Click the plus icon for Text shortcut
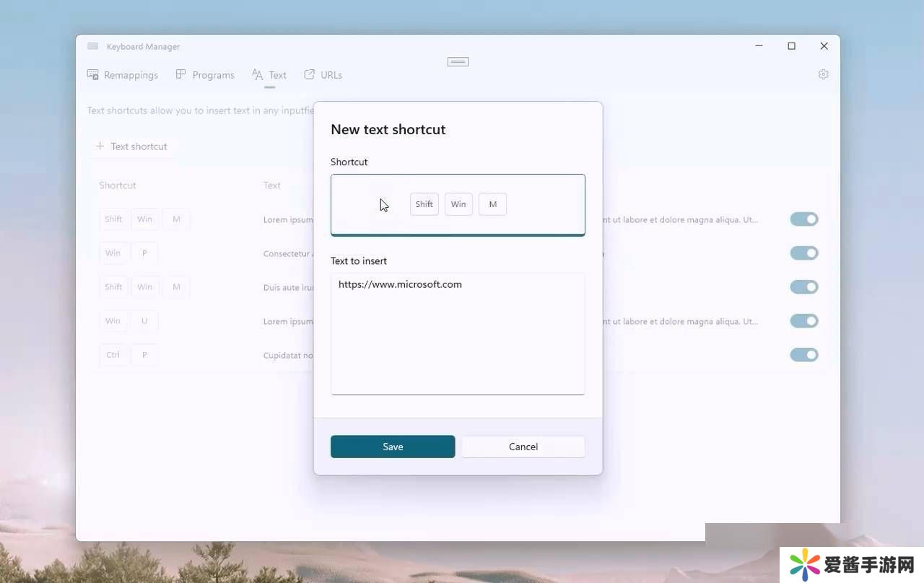Image resolution: width=924 pixels, height=583 pixels. click(x=100, y=146)
